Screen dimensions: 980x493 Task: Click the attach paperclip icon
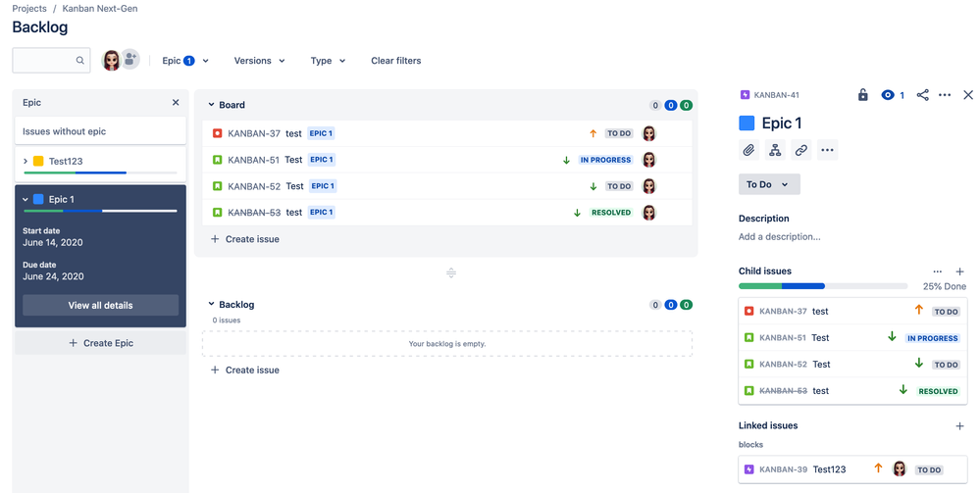pos(748,150)
